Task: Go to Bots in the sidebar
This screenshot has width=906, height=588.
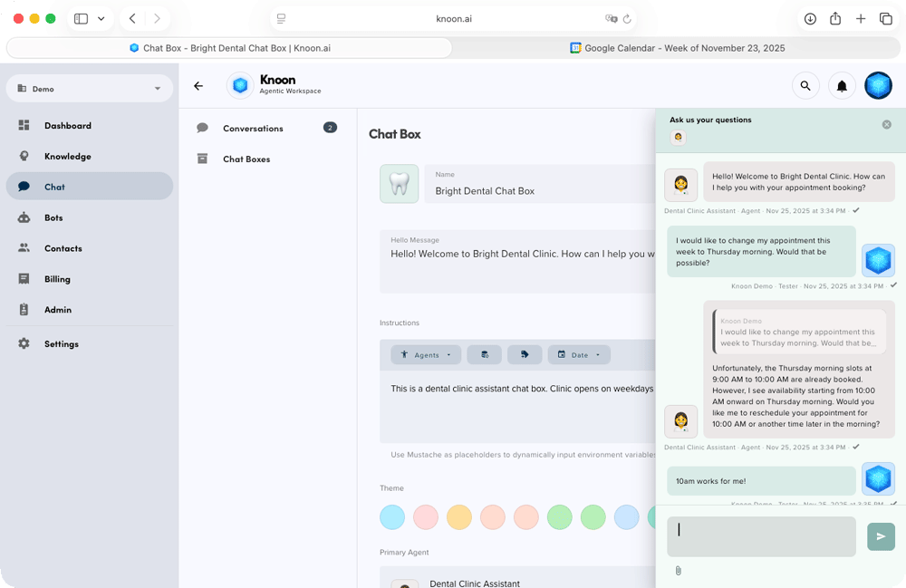Action: coord(53,217)
